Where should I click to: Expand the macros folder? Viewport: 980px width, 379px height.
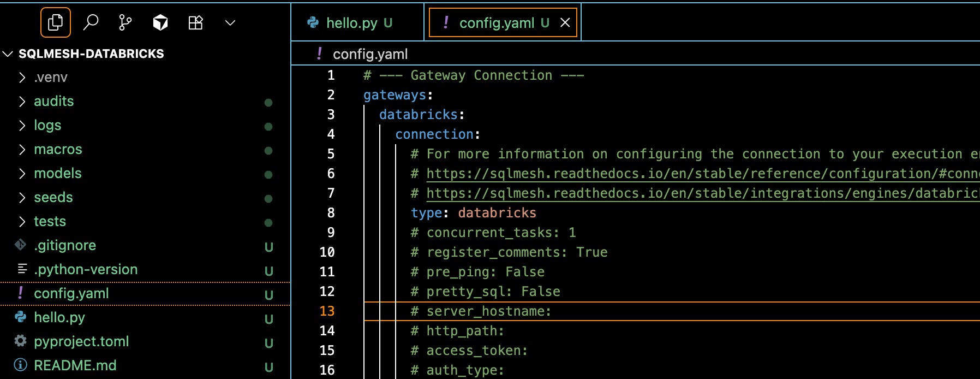[x=22, y=150]
